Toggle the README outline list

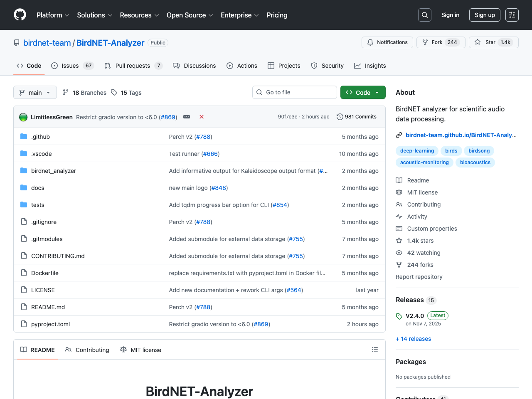374,350
